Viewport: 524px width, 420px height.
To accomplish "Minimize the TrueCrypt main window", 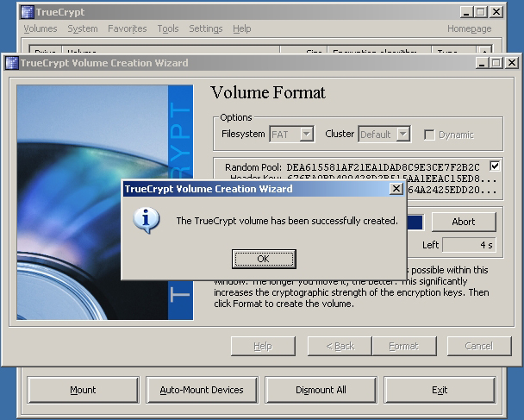I will coord(466,12).
